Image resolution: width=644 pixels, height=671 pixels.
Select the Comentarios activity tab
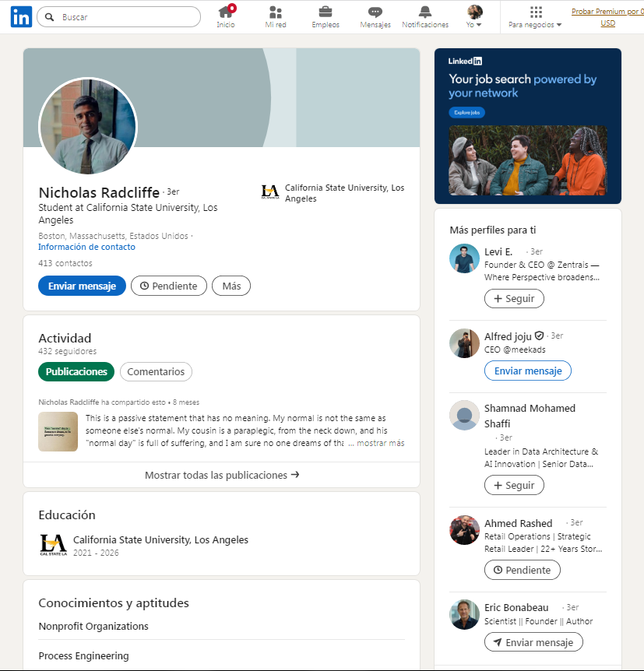[156, 371]
